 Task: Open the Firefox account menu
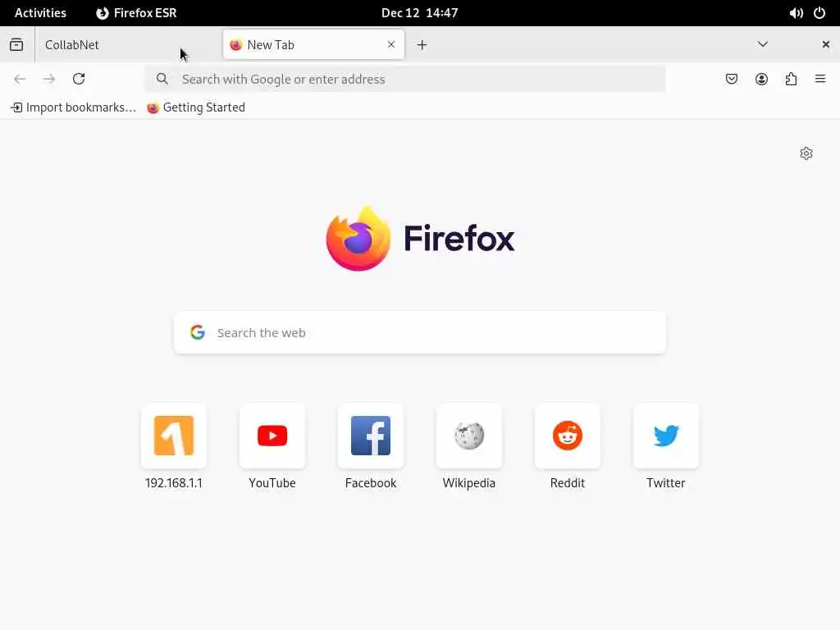point(761,80)
